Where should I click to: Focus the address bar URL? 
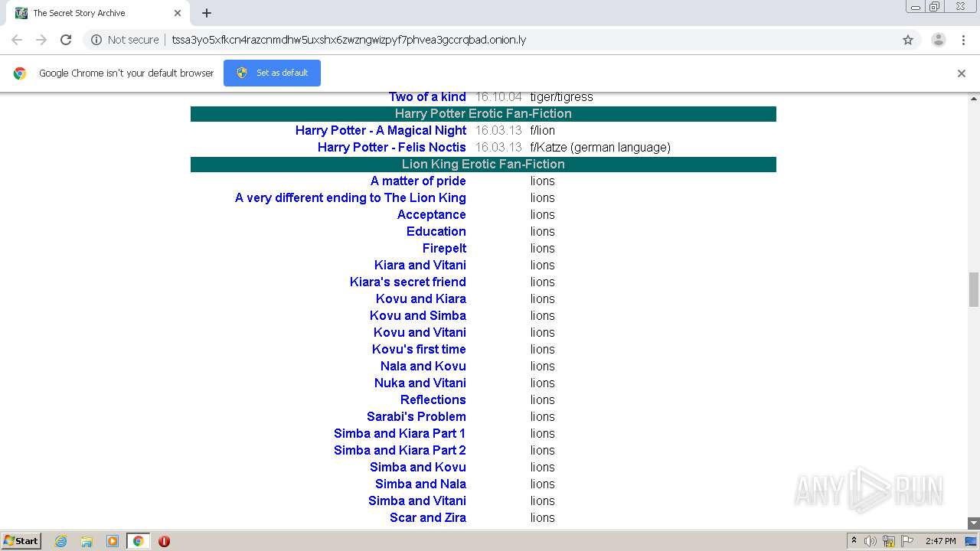(x=349, y=40)
